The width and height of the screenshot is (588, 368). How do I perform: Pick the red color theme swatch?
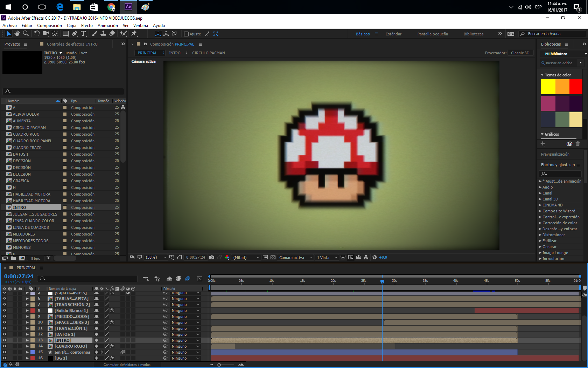point(576,87)
